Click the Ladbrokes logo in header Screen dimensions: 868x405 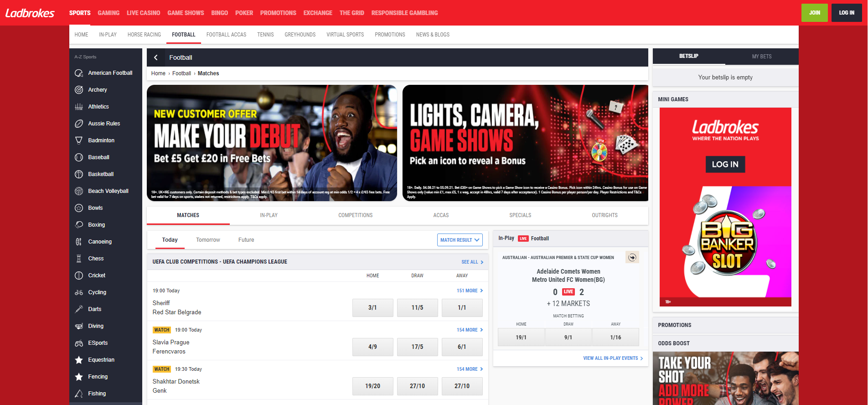click(x=30, y=13)
